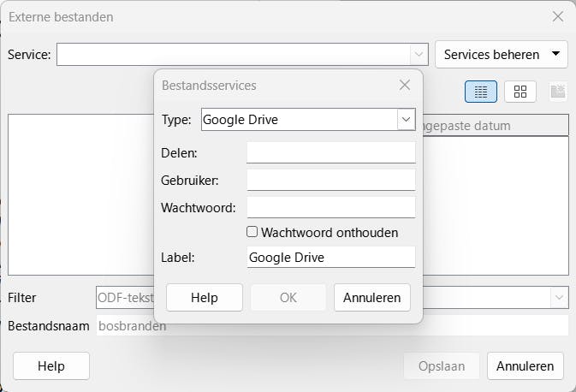Click the new folder icon

558,92
